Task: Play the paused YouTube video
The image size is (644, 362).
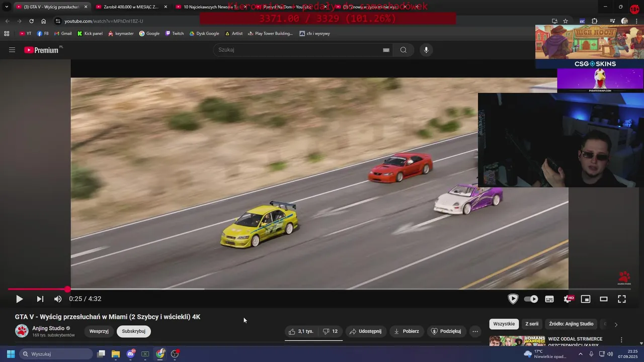Action: click(x=19, y=299)
